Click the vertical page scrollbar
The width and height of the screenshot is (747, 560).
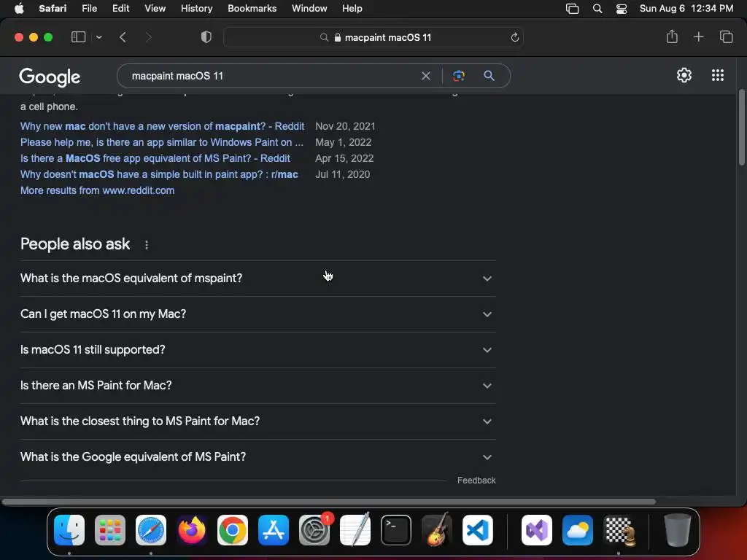click(741, 128)
